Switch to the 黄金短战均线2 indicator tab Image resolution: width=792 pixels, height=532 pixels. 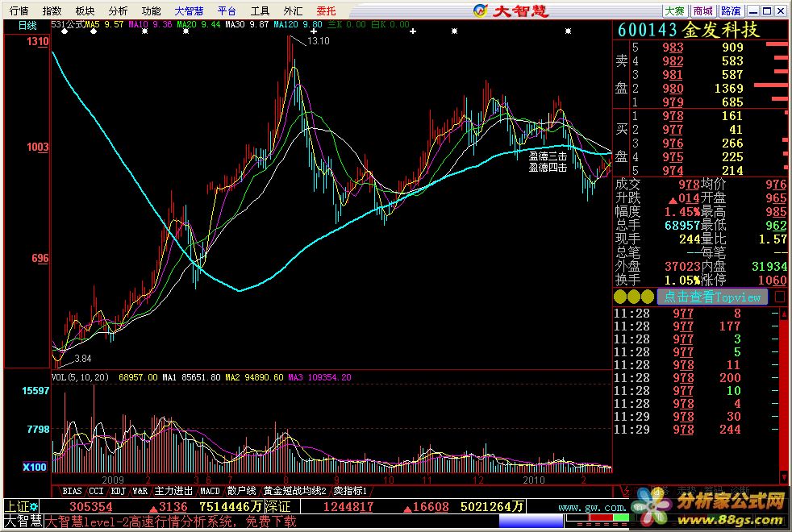click(295, 491)
